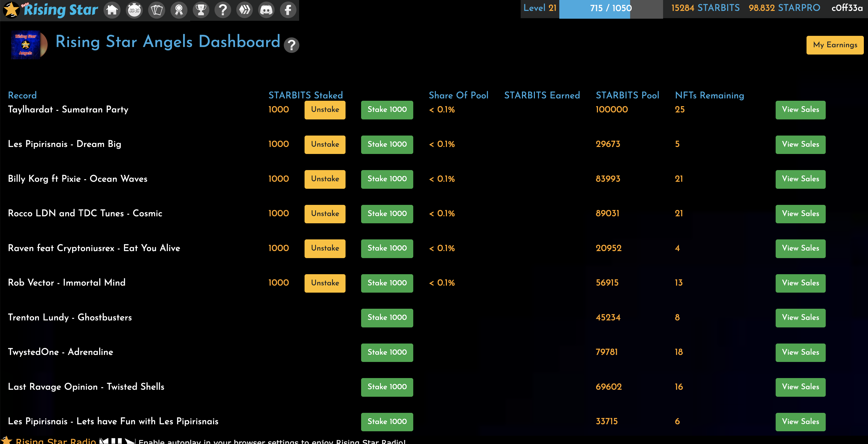Stake 1000 on TwystedOne - Adrenaline
868x444 pixels.
coord(387,353)
